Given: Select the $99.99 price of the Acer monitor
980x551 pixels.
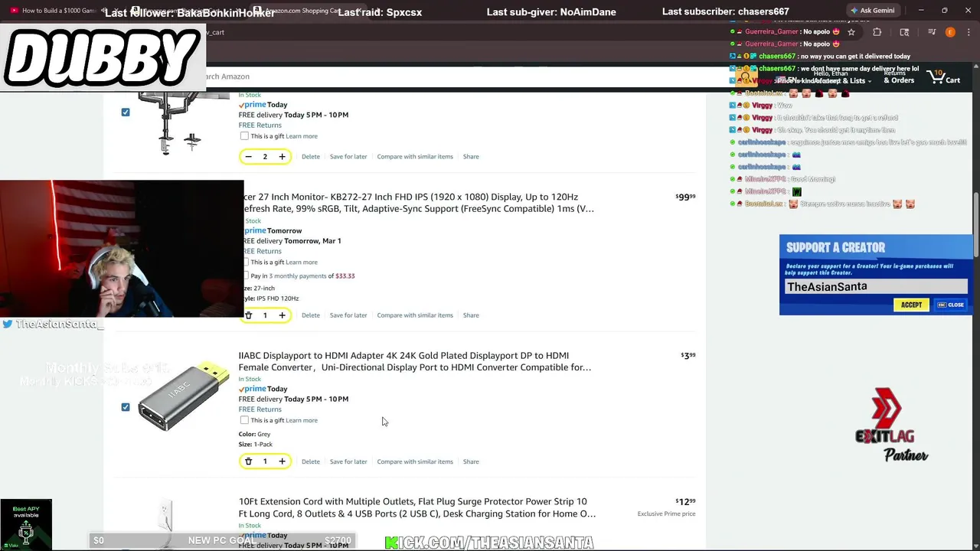Looking at the screenshot, I should pyautogui.click(x=685, y=197).
